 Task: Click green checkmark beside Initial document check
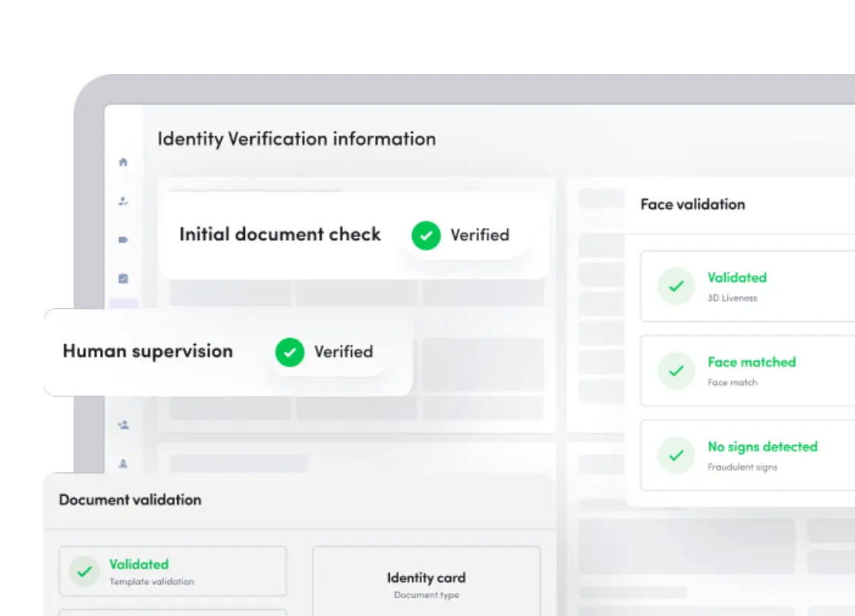426,236
